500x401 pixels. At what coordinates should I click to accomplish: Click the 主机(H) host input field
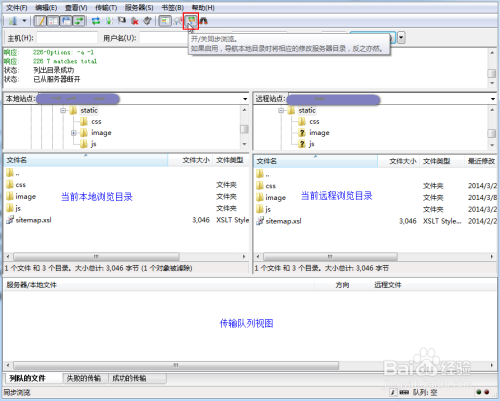67,38
